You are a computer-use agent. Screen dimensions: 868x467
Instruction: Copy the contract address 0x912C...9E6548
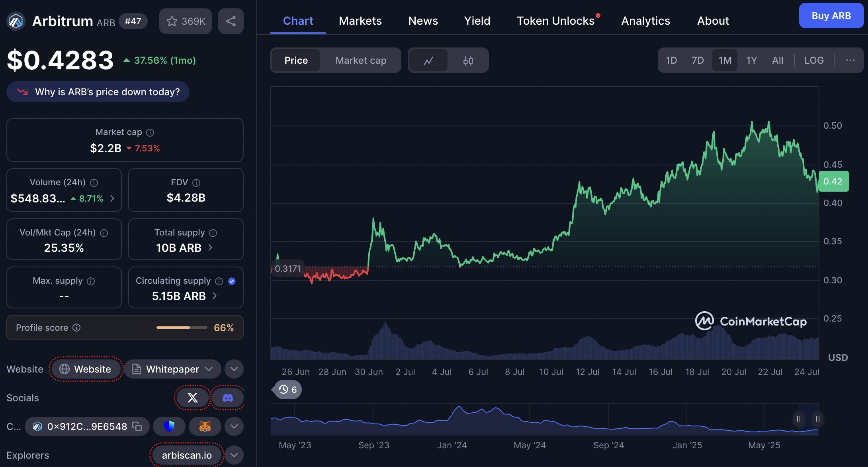pos(137,426)
